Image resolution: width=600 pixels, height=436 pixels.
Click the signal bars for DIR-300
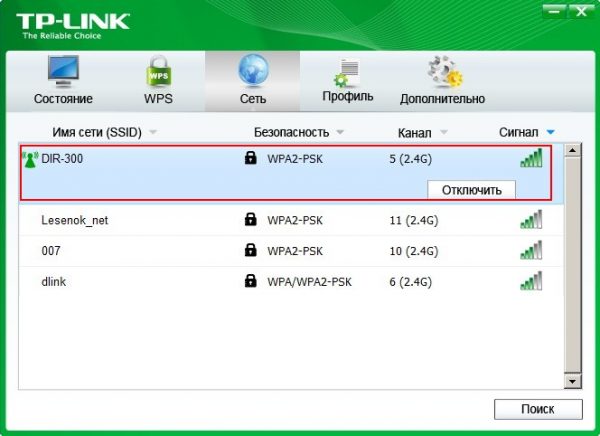coord(531,158)
